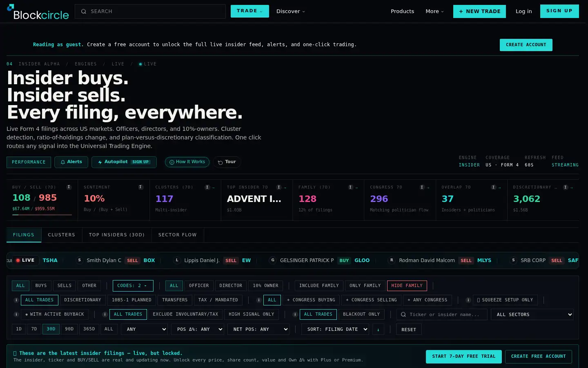This screenshot has height=368, width=588.
Task: Click the SIGN UP button
Action: click(559, 11)
